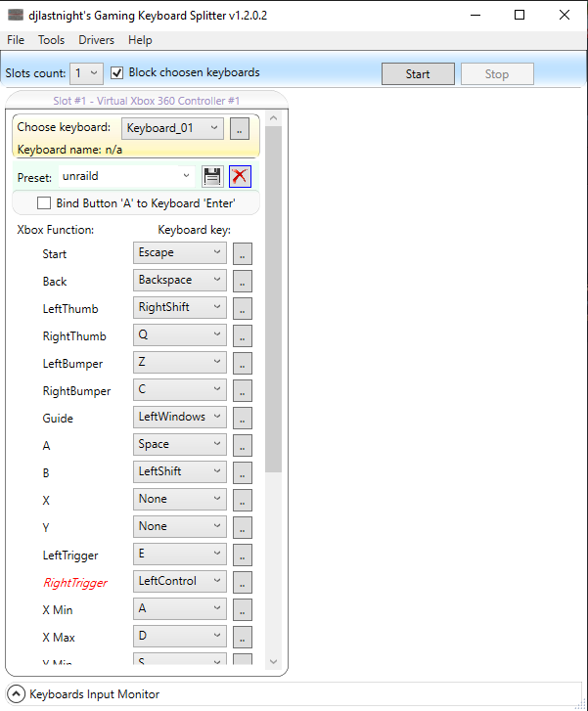
Task: Click the scrollbar down arrow in slot panel
Action: [273, 661]
